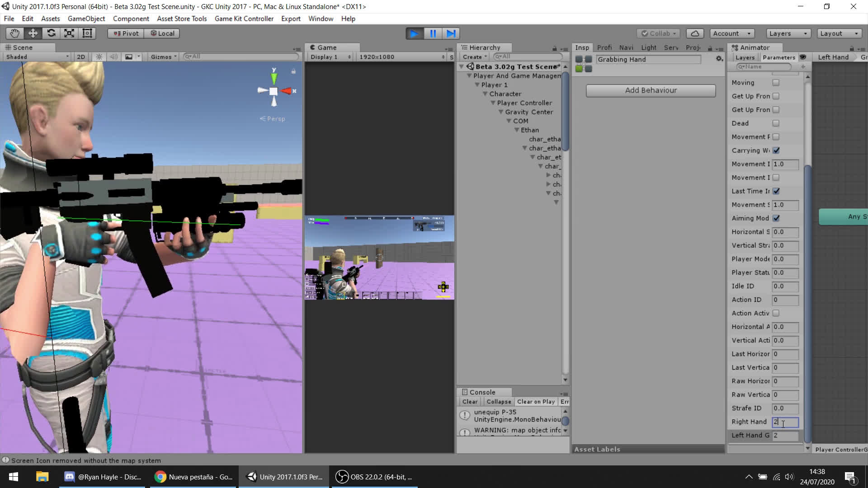Check the Dead parameter checkbox
This screenshot has width=868, height=488.
point(776,123)
